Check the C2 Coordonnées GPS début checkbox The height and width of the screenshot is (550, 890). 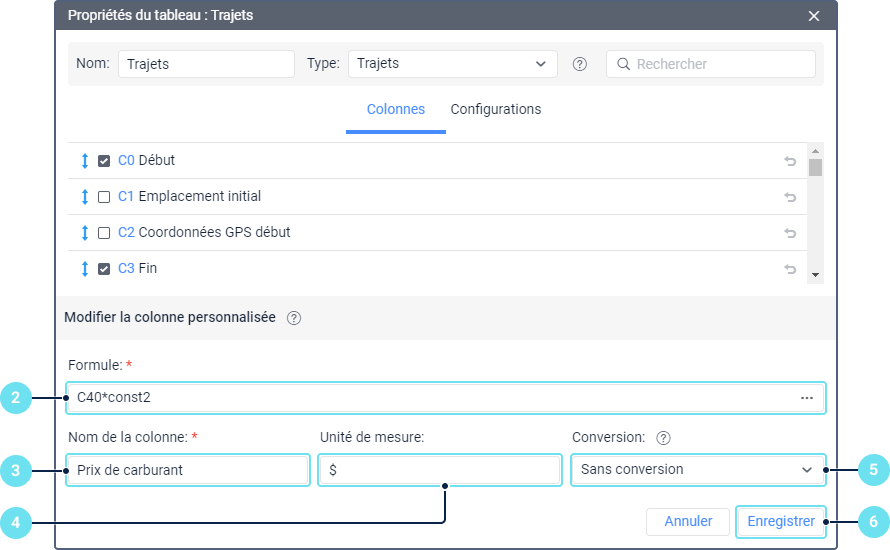(104, 233)
